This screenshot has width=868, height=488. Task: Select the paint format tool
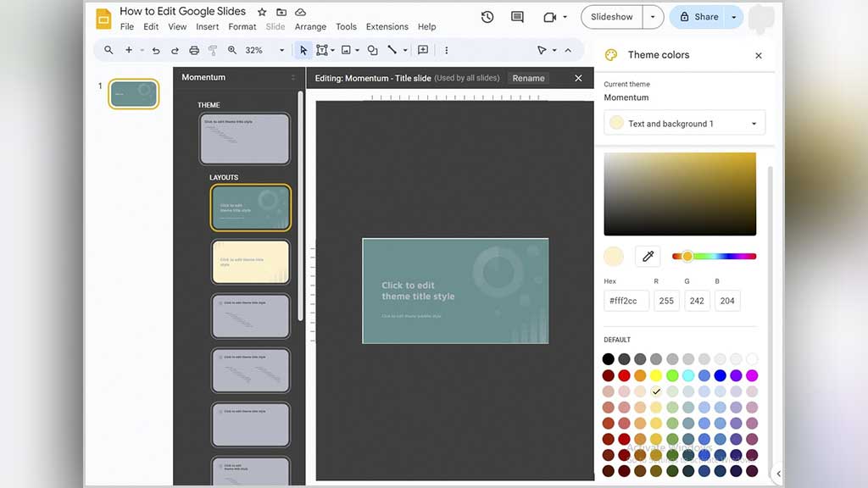click(213, 51)
